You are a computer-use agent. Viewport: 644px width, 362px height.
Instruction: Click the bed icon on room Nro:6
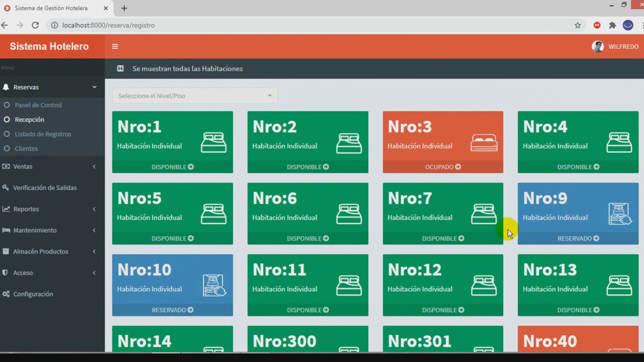(349, 214)
